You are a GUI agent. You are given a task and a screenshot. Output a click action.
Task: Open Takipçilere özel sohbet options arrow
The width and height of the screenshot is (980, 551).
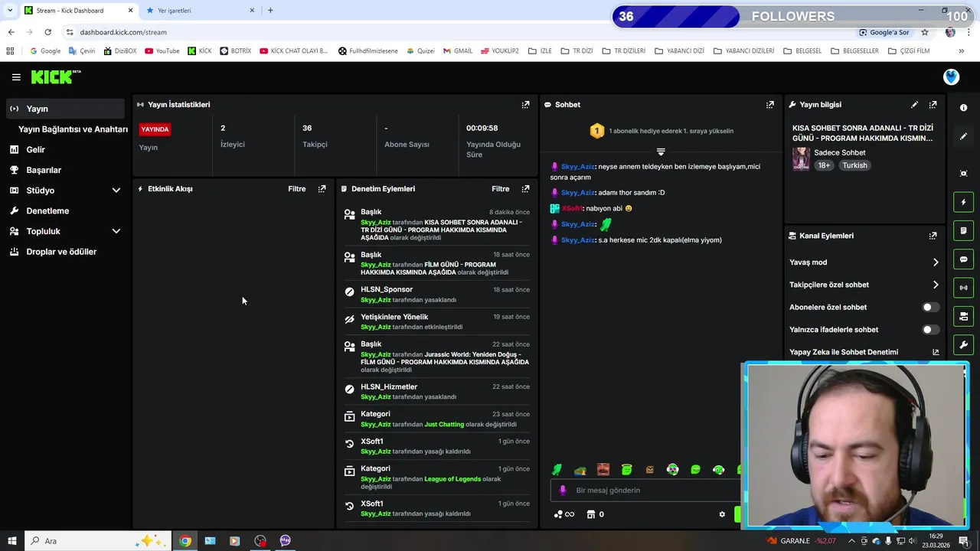[x=936, y=285]
